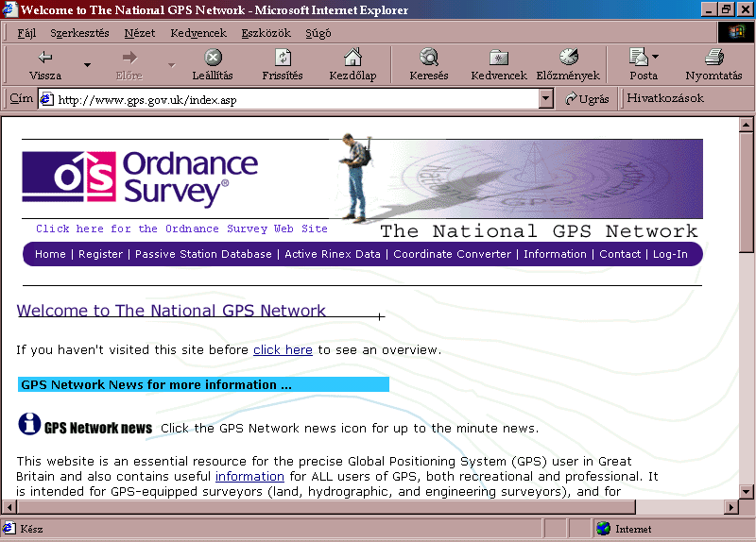This screenshot has width=756, height=542.
Task: Click the Vissza back arrow icon
Action: tap(44, 58)
